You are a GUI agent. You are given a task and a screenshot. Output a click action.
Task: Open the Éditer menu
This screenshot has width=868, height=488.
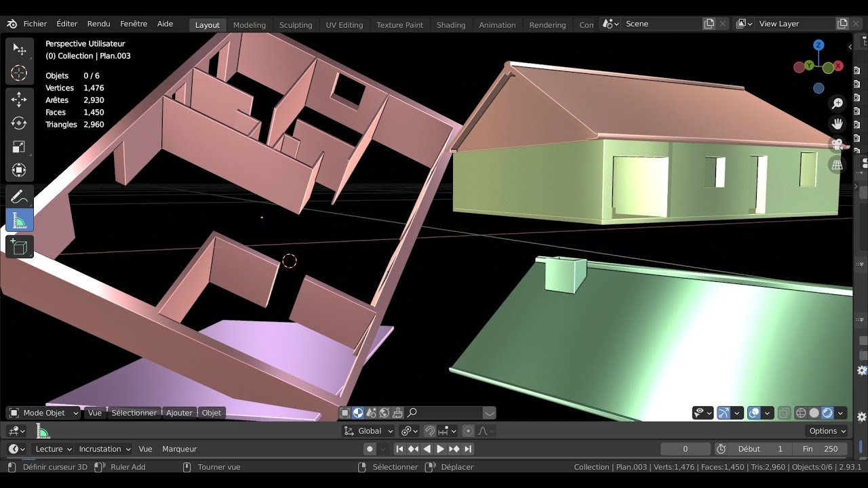[x=67, y=24]
